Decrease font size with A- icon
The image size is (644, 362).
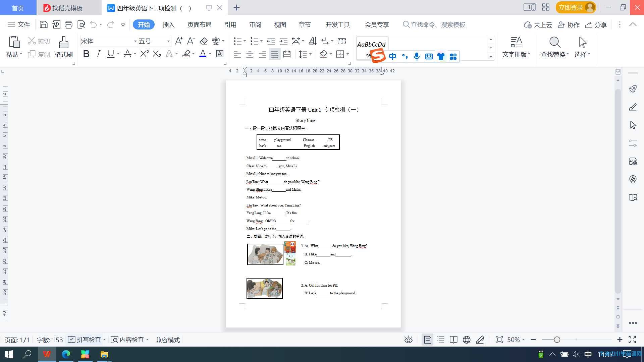point(191,41)
